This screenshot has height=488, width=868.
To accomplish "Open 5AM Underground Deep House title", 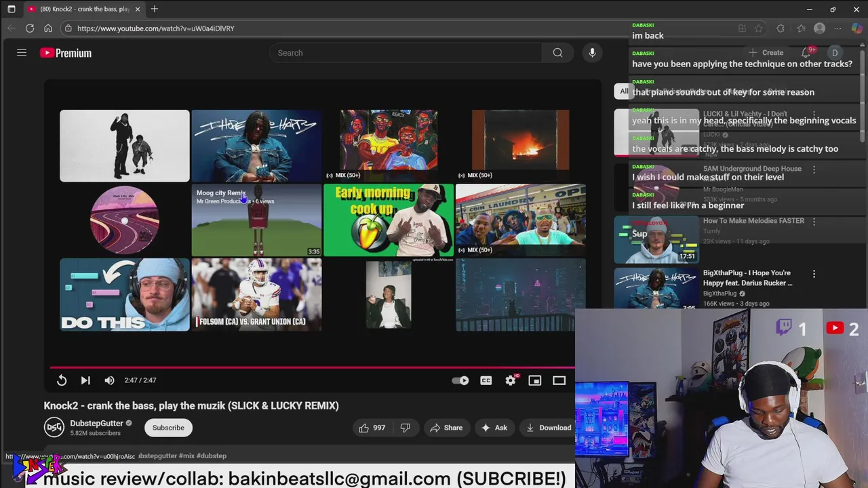I will 752,169.
